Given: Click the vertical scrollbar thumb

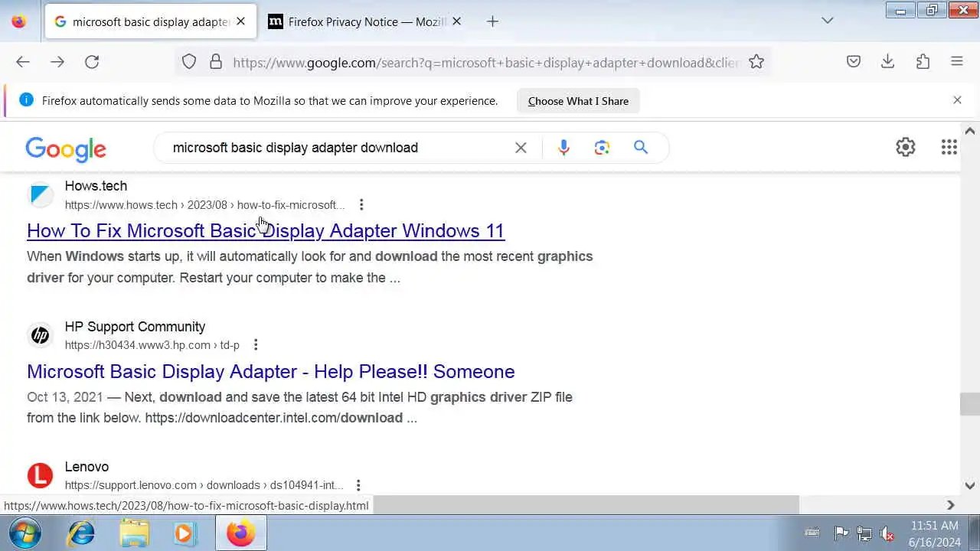Looking at the screenshot, I should point(970,404).
